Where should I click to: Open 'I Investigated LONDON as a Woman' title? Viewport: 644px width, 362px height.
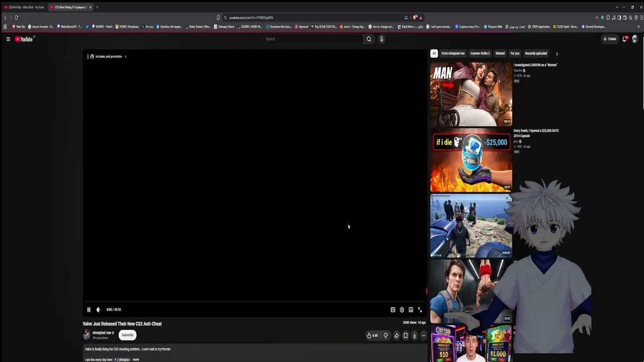tap(535, 65)
